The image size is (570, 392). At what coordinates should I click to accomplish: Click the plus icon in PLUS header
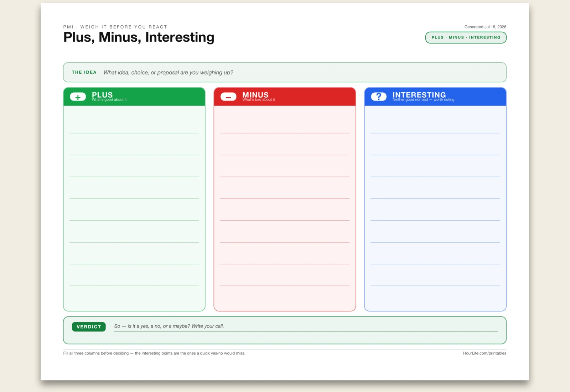click(78, 97)
